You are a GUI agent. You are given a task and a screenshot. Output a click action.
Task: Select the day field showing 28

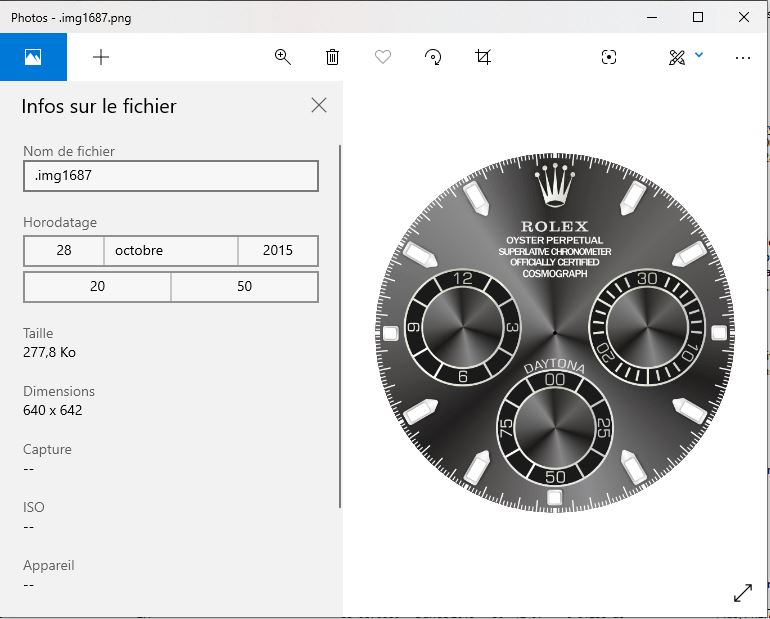[64, 250]
